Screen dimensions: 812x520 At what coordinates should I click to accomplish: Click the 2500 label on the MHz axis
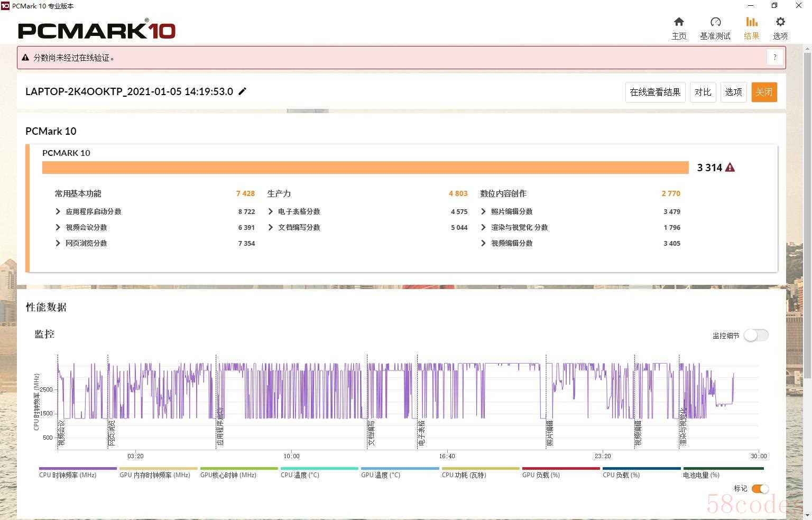[47, 389]
